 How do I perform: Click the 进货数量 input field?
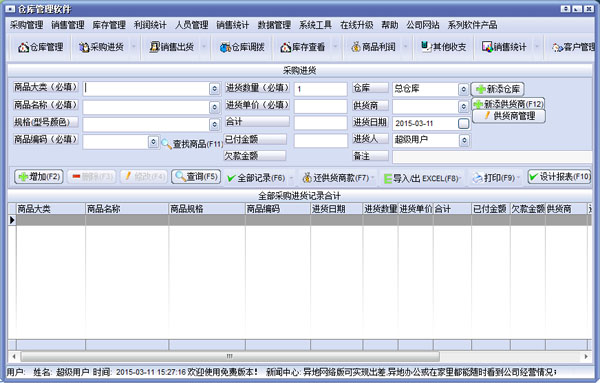pyautogui.click(x=321, y=89)
